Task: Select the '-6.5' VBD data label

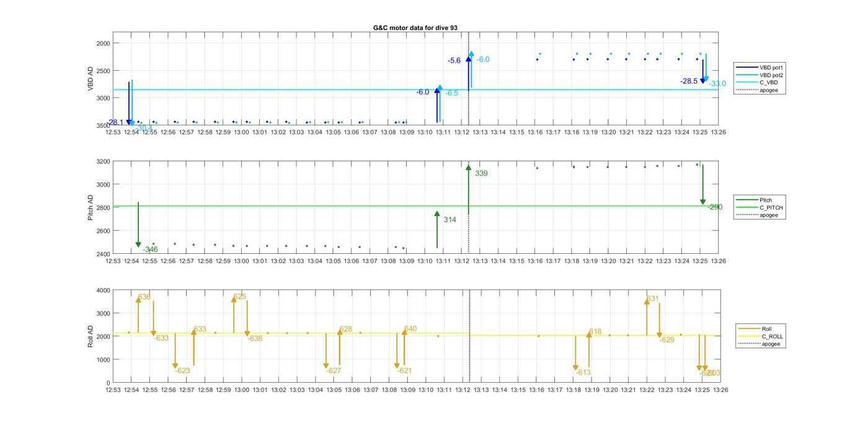Action: [452, 93]
